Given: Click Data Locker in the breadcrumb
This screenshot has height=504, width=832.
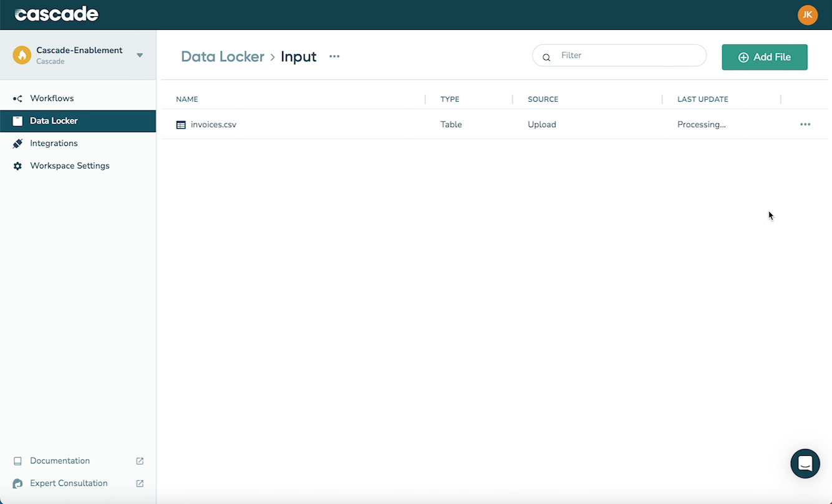Looking at the screenshot, I should coord(223,56).
